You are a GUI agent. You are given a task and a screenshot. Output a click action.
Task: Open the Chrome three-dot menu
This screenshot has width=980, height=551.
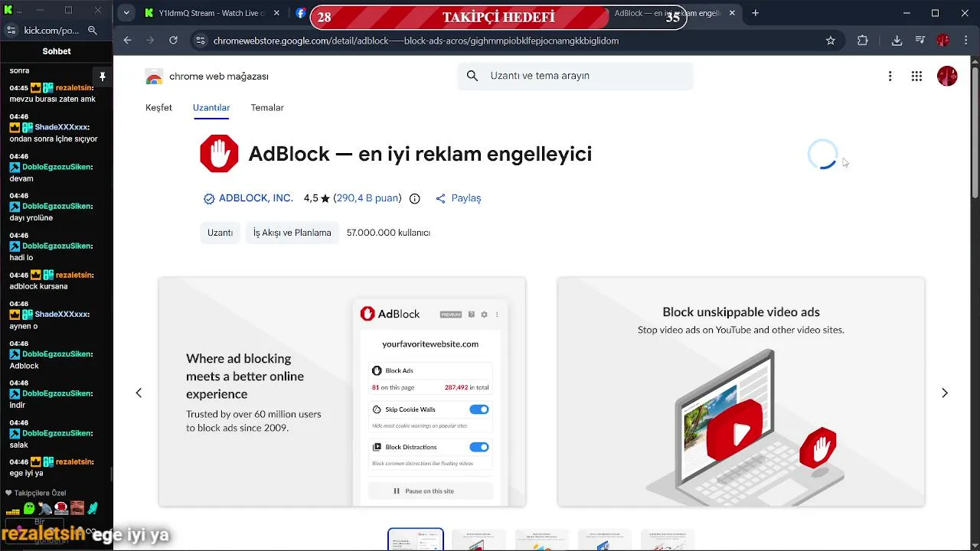pos(965,41)
